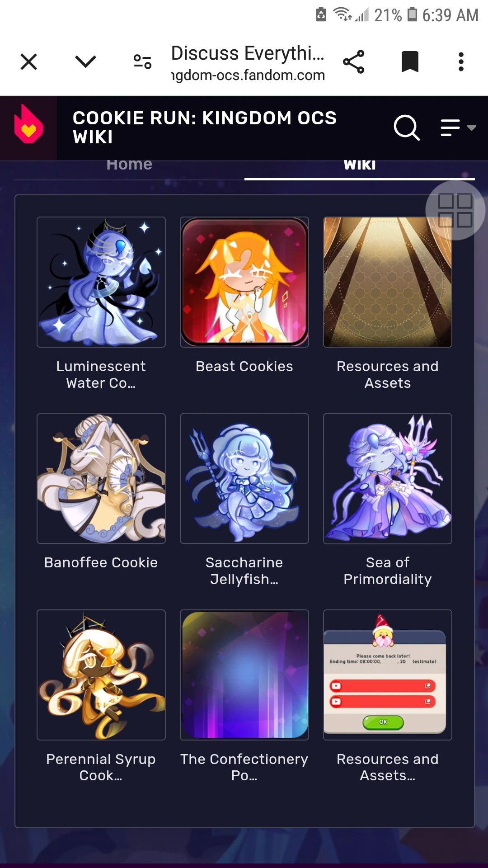Open the Fandom heart-flame logo
The image size is (488, 868).
coord(28,125)
